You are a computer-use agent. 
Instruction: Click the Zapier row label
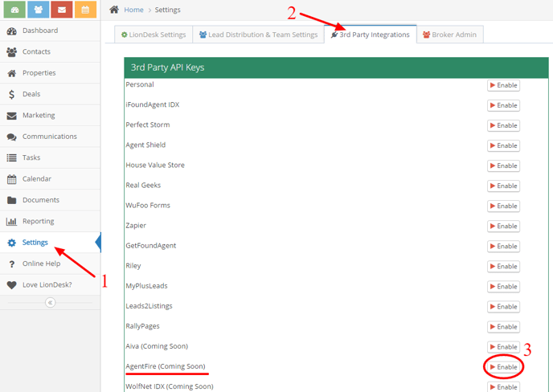tap(136, 226)
